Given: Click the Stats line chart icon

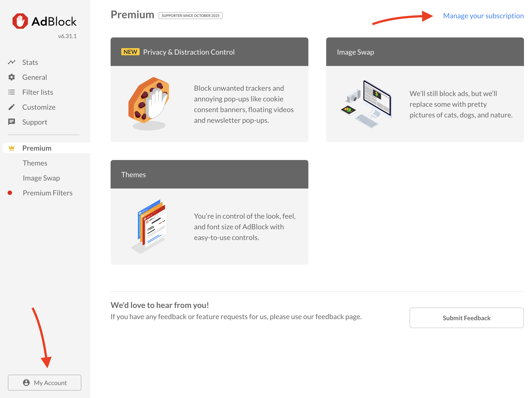Looking at the screenshot, I should tap(12, 62).
